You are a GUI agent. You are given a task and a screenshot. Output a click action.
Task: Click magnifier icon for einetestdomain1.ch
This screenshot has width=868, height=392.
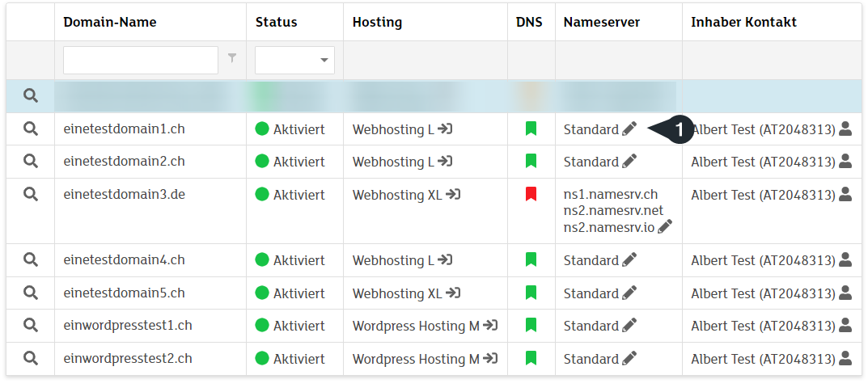tap(30, 129)
